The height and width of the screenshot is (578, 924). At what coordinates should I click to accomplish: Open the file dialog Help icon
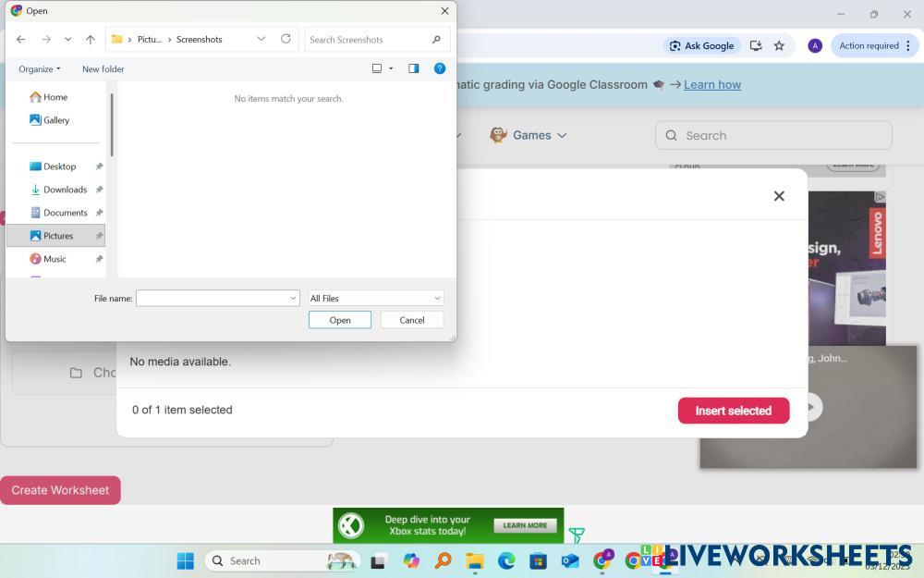tap(440, 68)
